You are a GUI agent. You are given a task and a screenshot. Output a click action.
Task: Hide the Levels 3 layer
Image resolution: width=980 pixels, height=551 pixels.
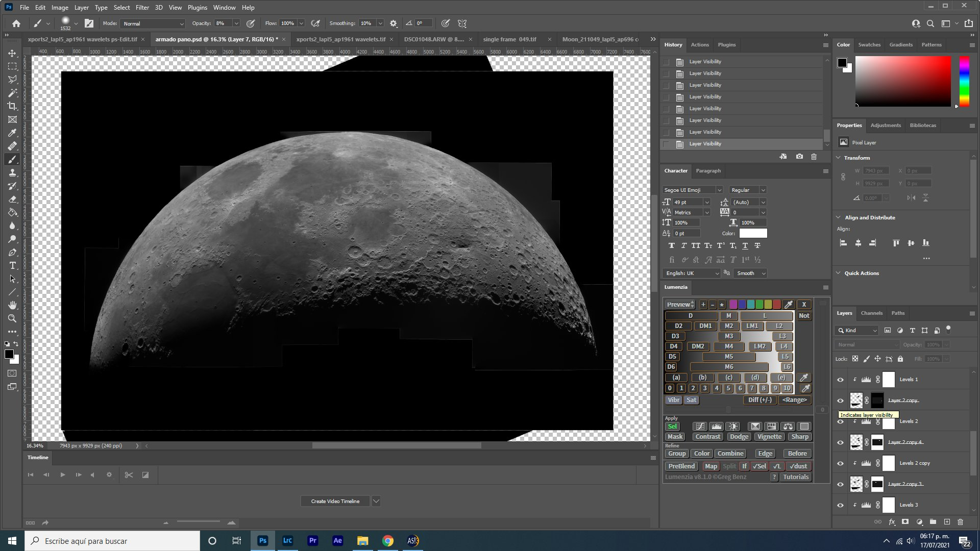click(x=840, y=505)
